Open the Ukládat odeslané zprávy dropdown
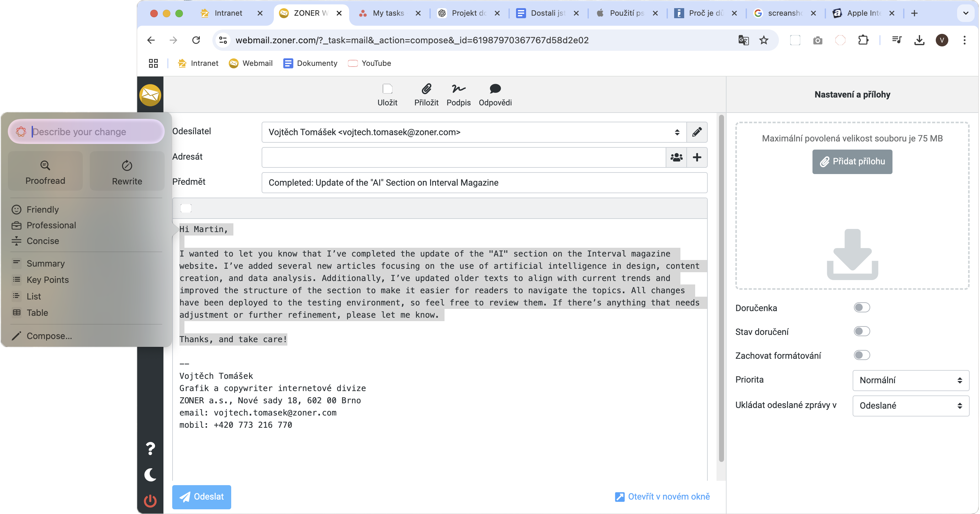 tap(910, 405)
